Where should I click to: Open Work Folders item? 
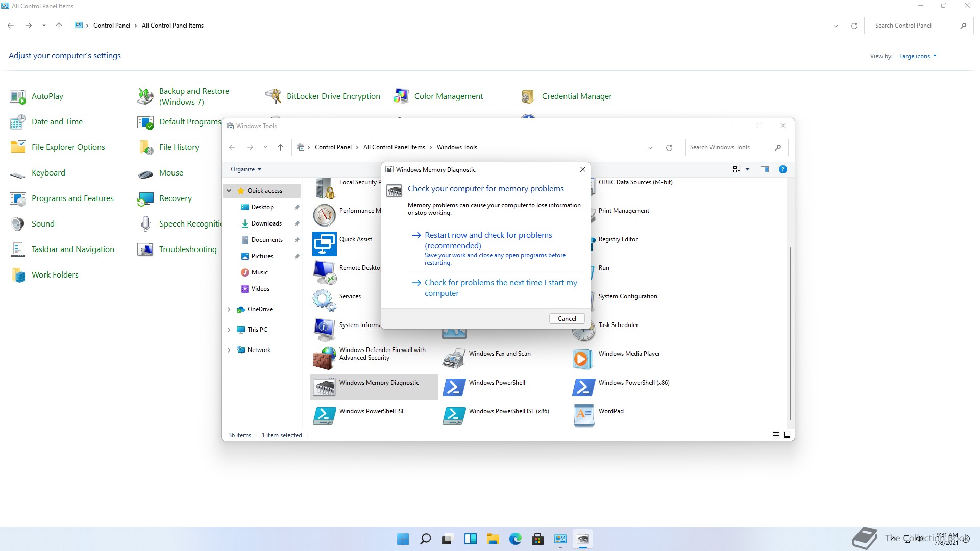click(x=44, y=275)
